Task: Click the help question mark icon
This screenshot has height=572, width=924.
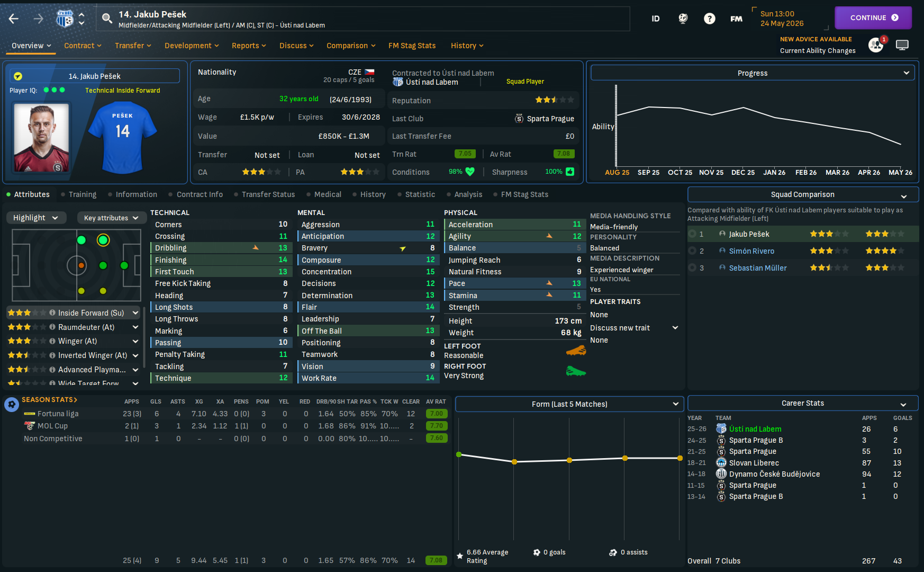Action: coord(709,19)
